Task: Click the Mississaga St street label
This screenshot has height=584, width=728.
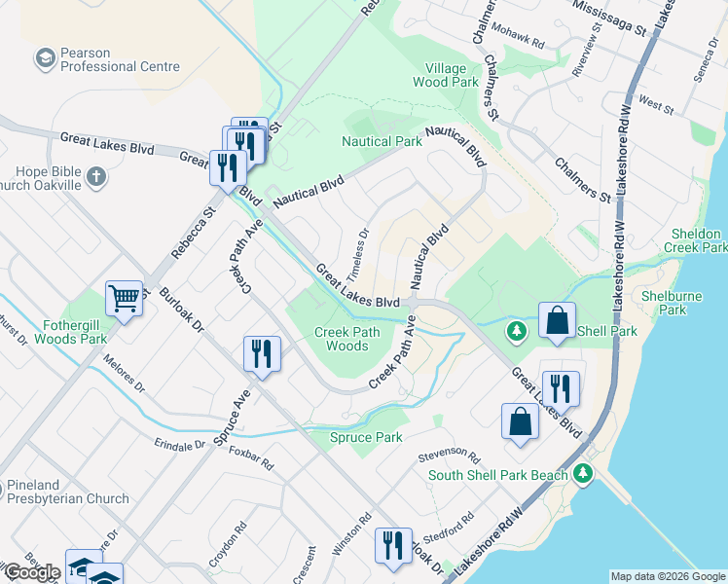Action: pyautogui.click(x=609, y=18)
